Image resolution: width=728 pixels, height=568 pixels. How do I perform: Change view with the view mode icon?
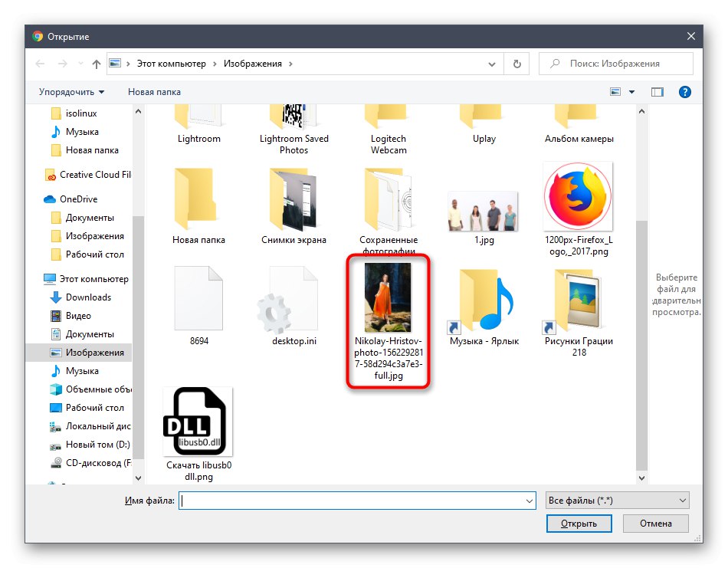pyautogui.click(x=615, y=92)
